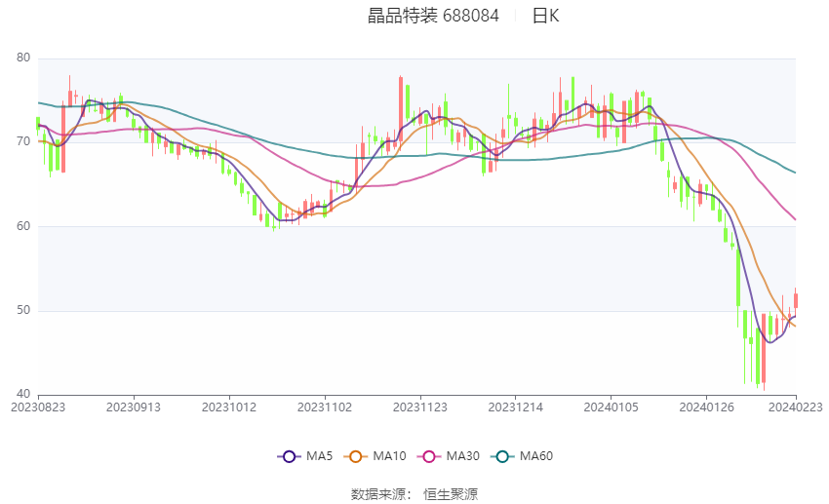Click x-axis date label 20240223
The width and height of the screenshot is (829, 504).
(x=796, y=407)
